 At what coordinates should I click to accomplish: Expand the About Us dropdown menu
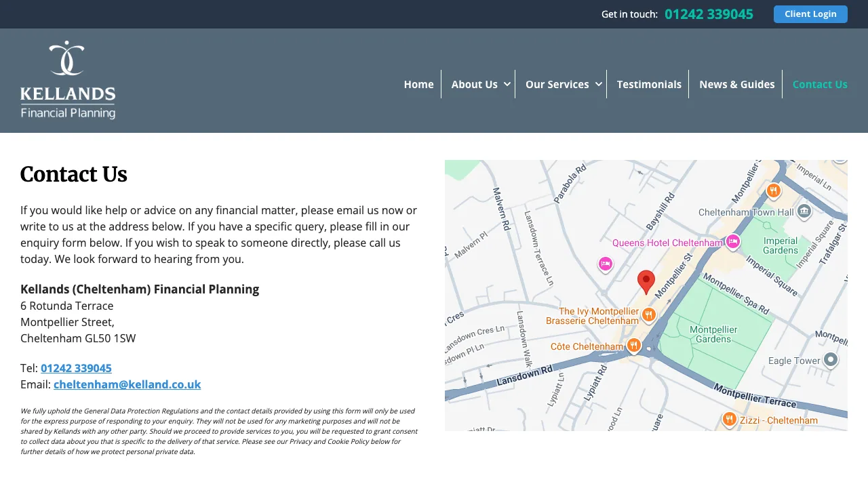point(475,84)
